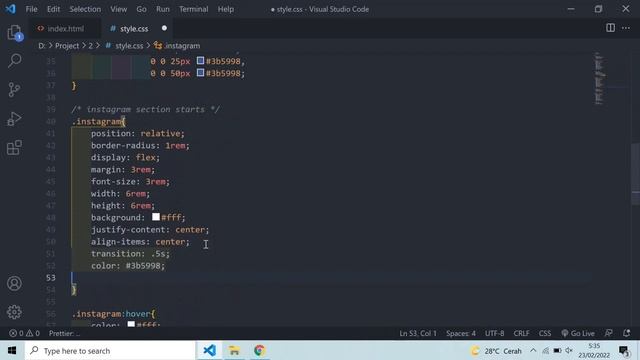The height and width of the screenshot is (360, 640).
Task: Open the weather widget showing 28°C Cerah
Action: [496, 351]
